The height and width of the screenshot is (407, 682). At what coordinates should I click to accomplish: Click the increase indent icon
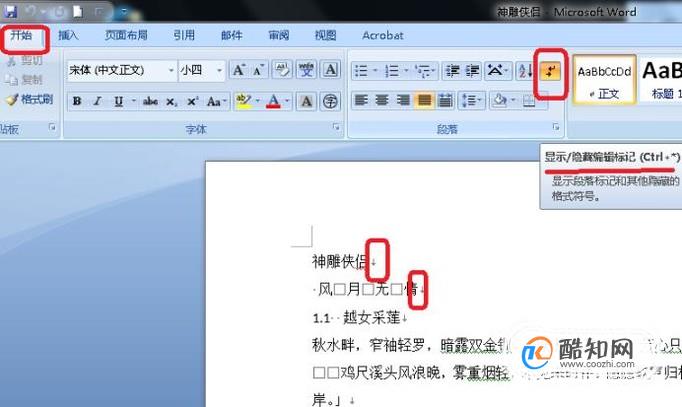pyautogui.click(x=472, y=70)
